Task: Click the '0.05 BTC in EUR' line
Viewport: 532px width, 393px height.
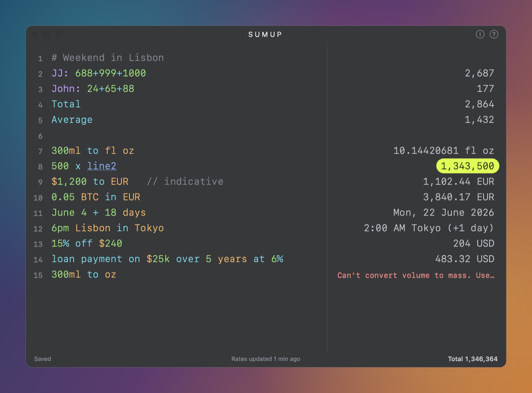Action: (x=96, y=197)
